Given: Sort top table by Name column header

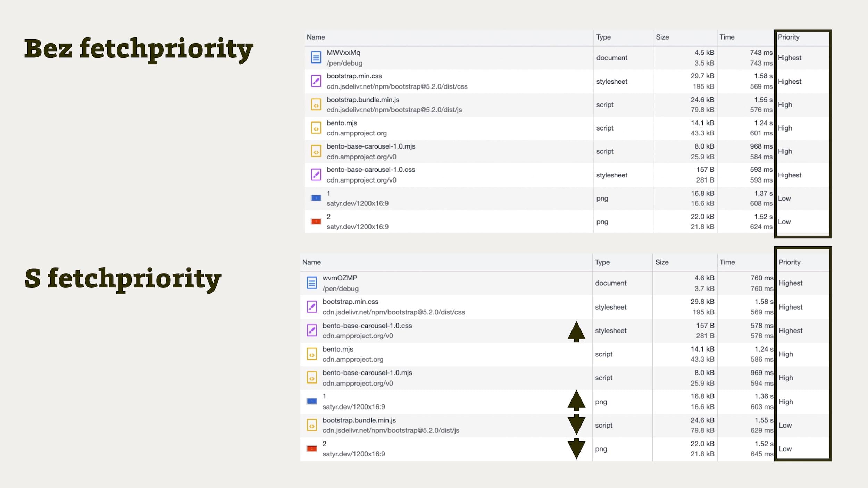Looking at the screenshot, I should [x=316, y=37].
